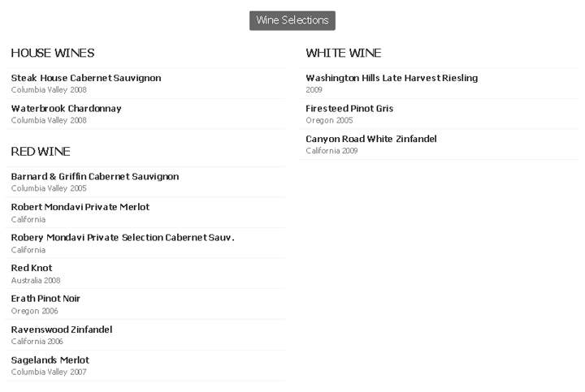Click the Wine Selections button
The height and width of the screenshot is (392, 585).
pos(292,20)
